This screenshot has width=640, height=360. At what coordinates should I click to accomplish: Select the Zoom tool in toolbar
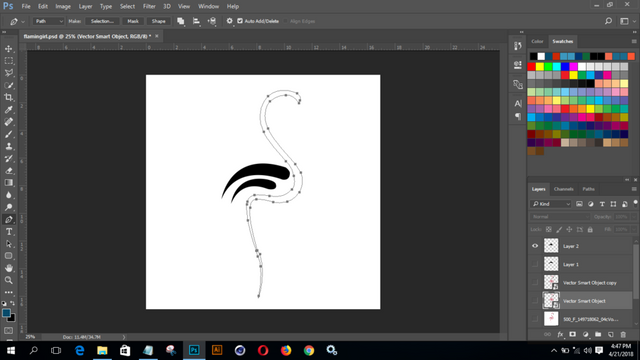coord(9,280)
